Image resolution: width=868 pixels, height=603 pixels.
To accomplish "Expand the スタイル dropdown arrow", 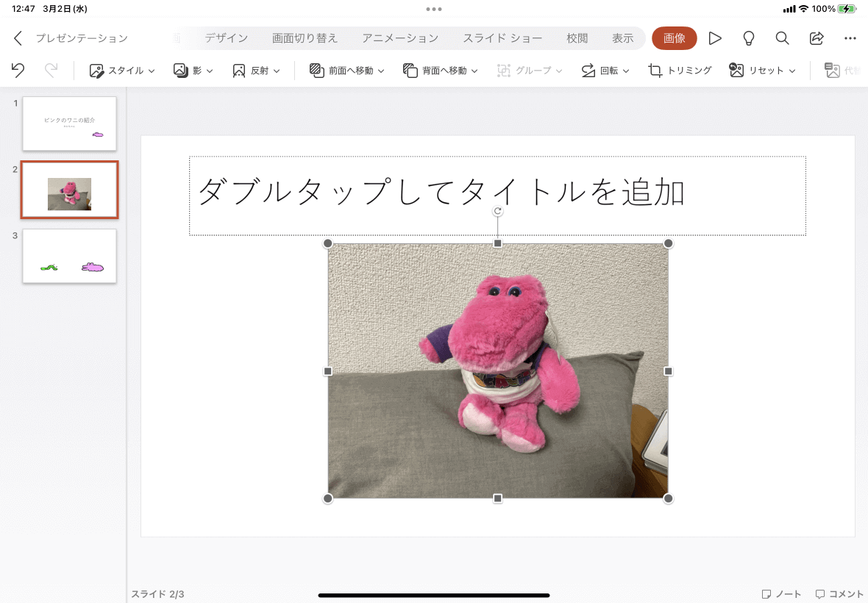I will tap(152, 71).
